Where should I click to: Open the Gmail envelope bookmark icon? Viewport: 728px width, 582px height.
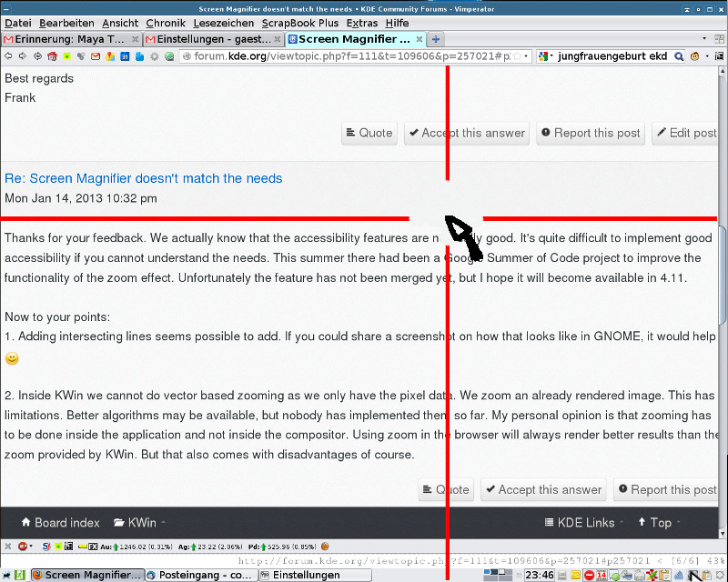95,56
